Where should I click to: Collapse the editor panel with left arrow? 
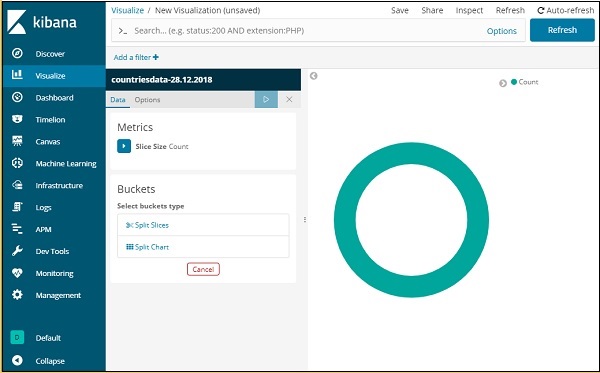click(313, 76)
